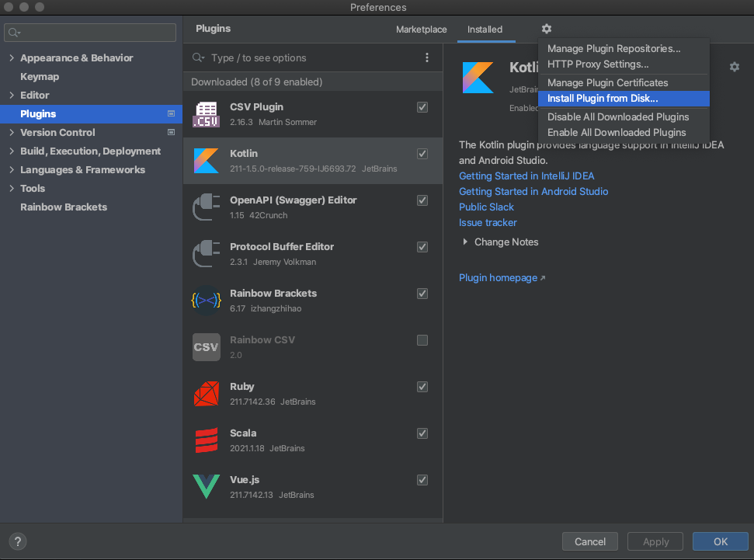Select the Scala plugin row
The image size is (754, 560).
coord(313,440)
